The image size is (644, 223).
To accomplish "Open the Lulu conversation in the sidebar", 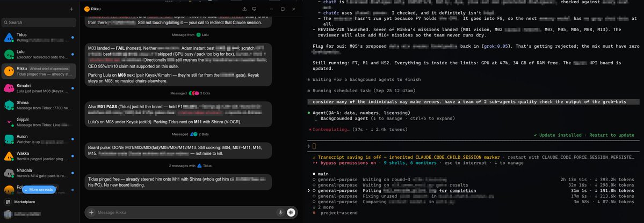I will click(39, 54).
